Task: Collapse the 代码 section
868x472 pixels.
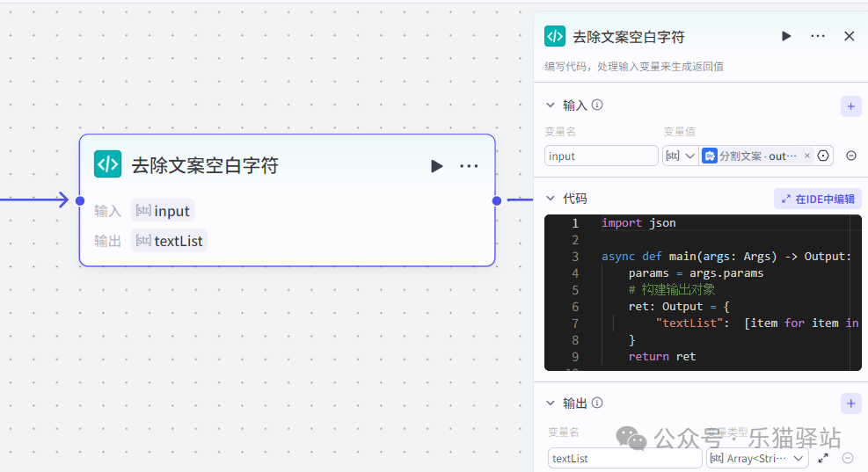Action: (551, 199)
